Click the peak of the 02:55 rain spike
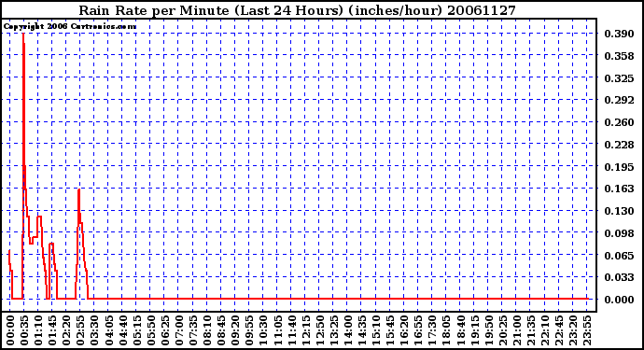The height and width of the screenshot is (350, 644). coord(78,189)
